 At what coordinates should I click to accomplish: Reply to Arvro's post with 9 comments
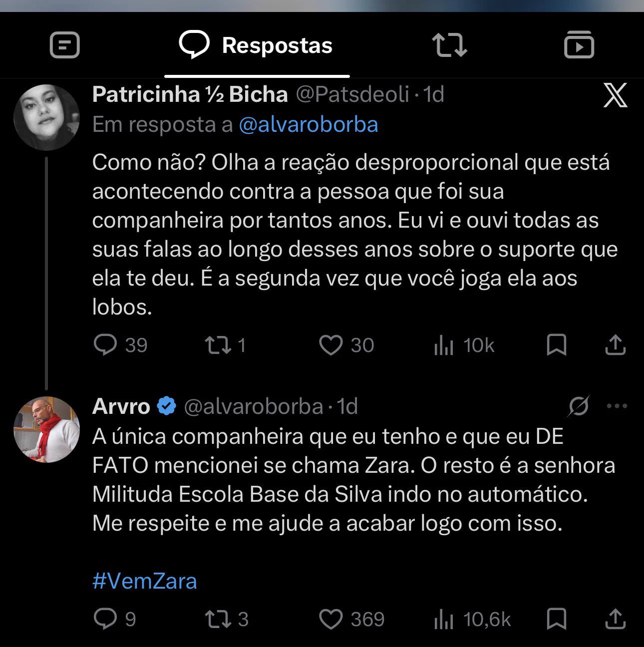point(115,619)
